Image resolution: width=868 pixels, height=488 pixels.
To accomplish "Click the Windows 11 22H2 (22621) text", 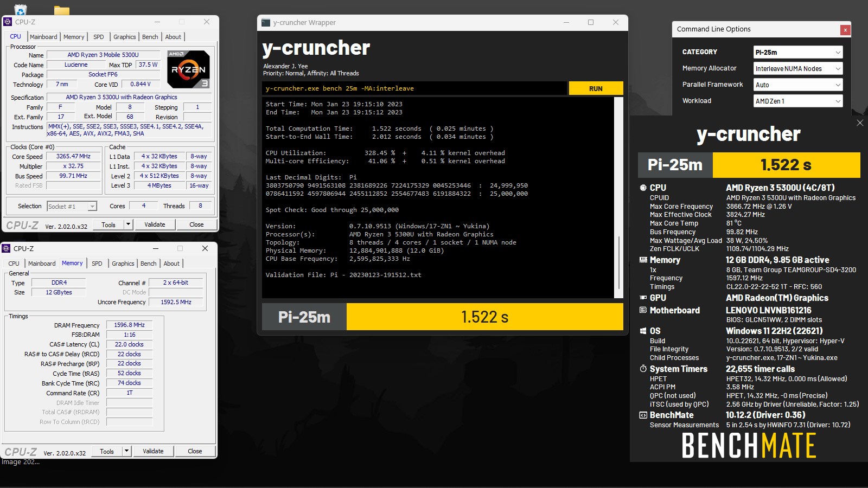I will tap(774, 331).
